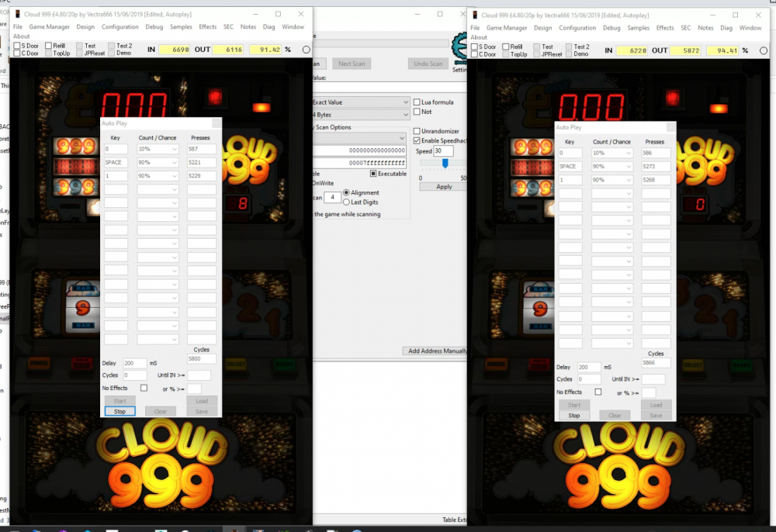The width and height of the screenshot is (776, 532).
Task: Tick S Door checkbox in left emulator window
Action: point(18,46)
